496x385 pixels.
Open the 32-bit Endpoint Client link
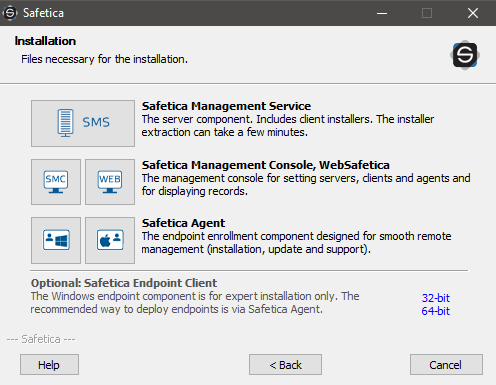click(436, 298)
